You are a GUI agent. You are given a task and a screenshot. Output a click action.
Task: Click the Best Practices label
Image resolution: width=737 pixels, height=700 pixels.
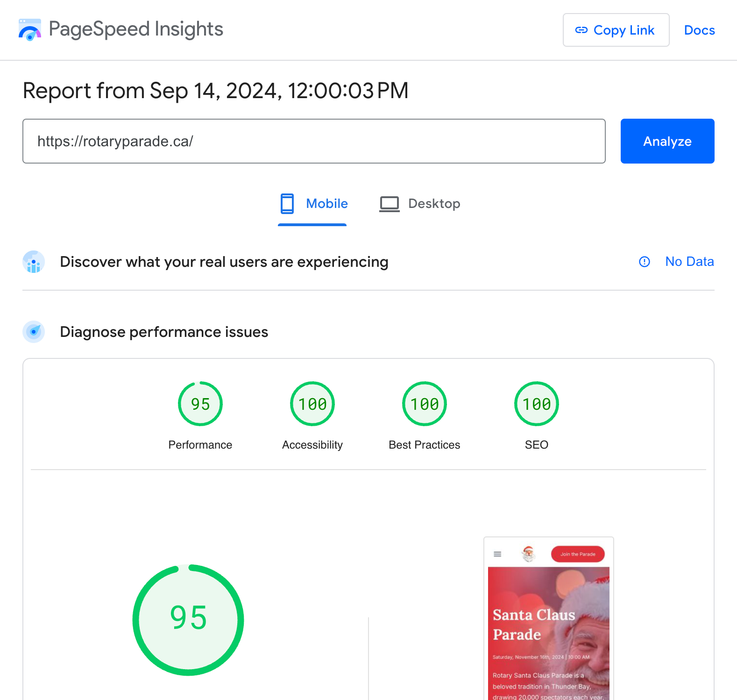425,445
